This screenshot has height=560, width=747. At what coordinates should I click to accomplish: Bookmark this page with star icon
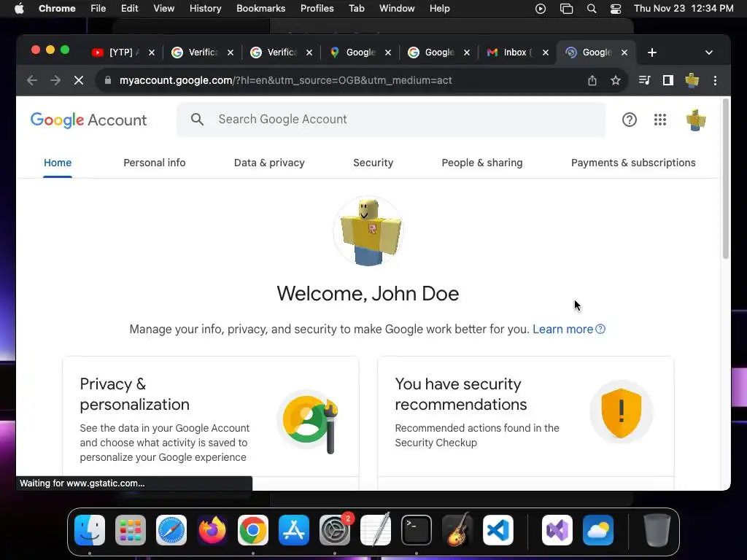[616, 80]
